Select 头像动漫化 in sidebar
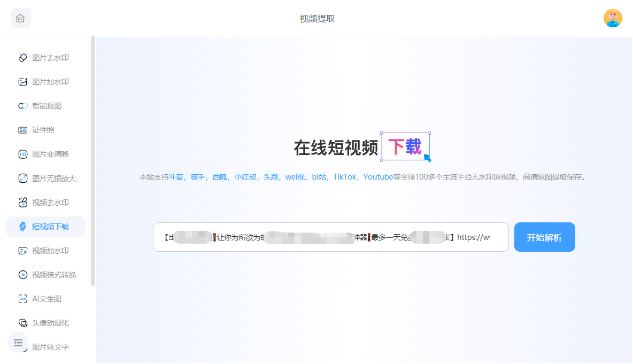The image size is (633, 364). 45,323
